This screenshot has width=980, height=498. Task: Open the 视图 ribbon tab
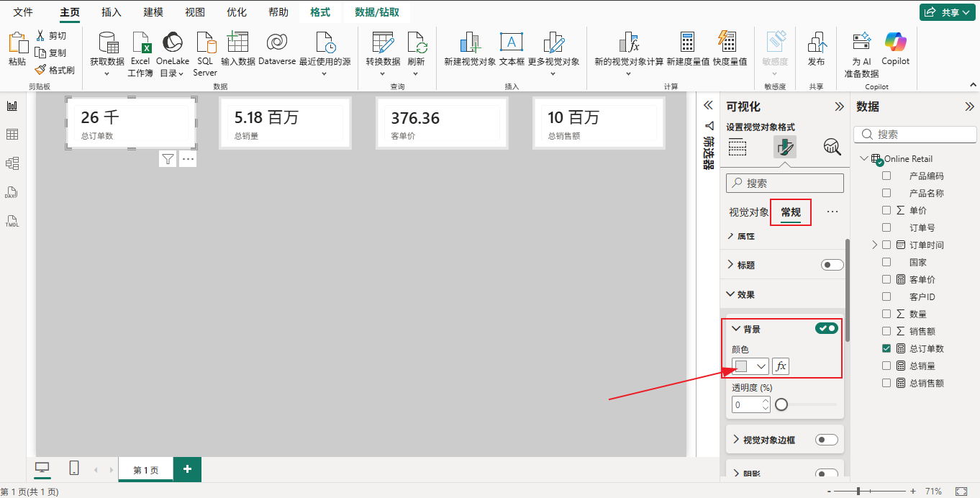coord(195,12)
